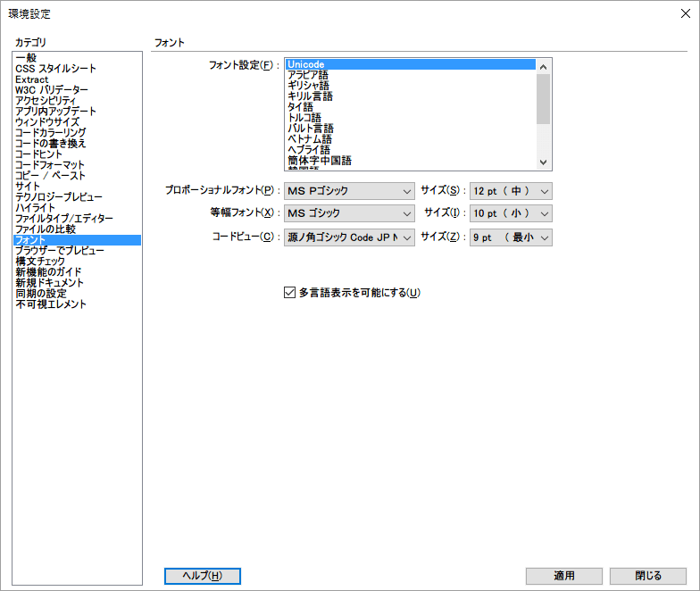
Task: Close the 環境設定 dialog with X
Action: click(686, 13)
